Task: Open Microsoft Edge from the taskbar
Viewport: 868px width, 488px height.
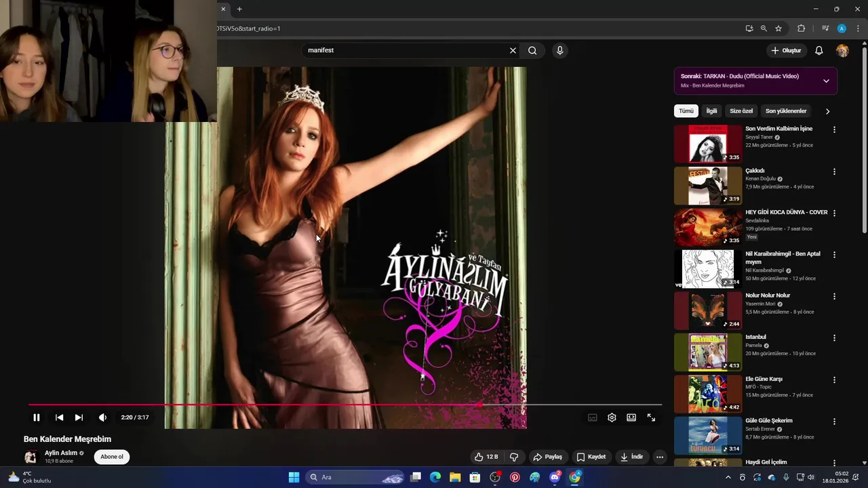Action: [x=435, y=477]
